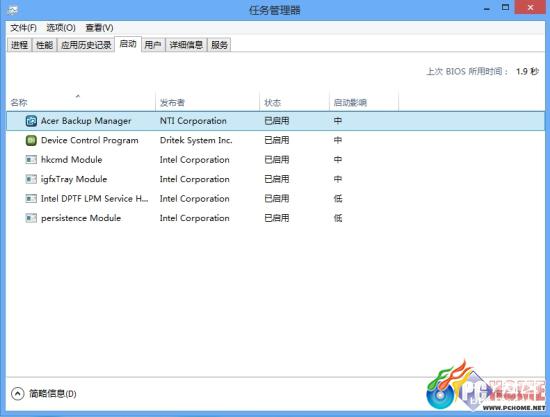The height and width of the screenshot is (417, 550).
Task: Select the persistence Module icon
Action: (x=31, y=218)
